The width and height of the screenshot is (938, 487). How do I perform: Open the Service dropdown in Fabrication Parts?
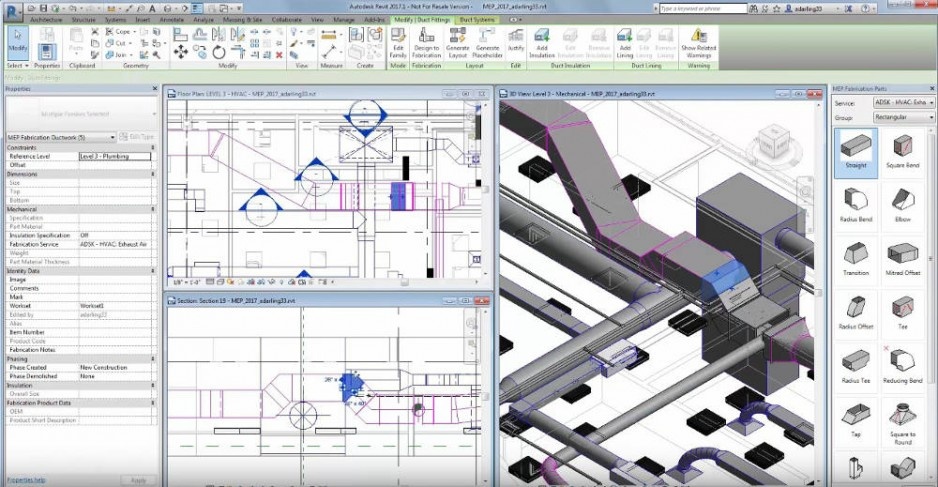pyautogui.click(x=903, y=103)
